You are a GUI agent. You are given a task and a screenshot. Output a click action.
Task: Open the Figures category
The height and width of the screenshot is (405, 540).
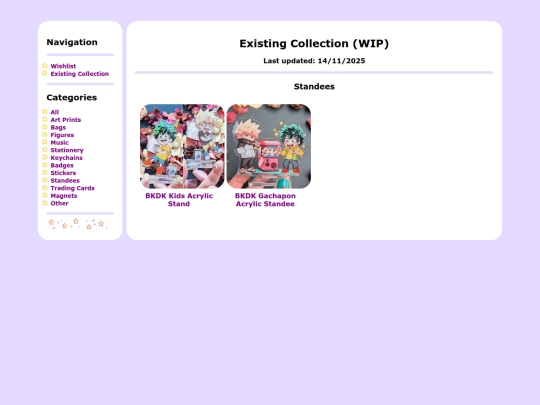[62, 135]
